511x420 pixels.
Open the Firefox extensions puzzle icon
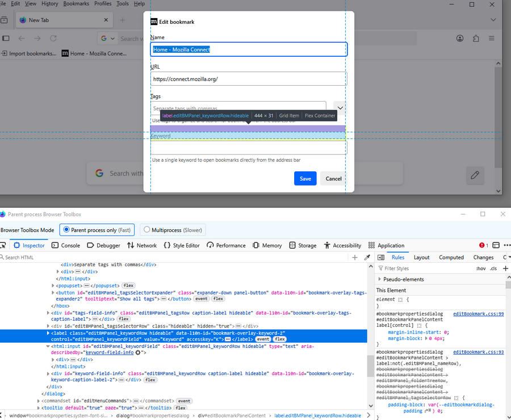point(476,39)
